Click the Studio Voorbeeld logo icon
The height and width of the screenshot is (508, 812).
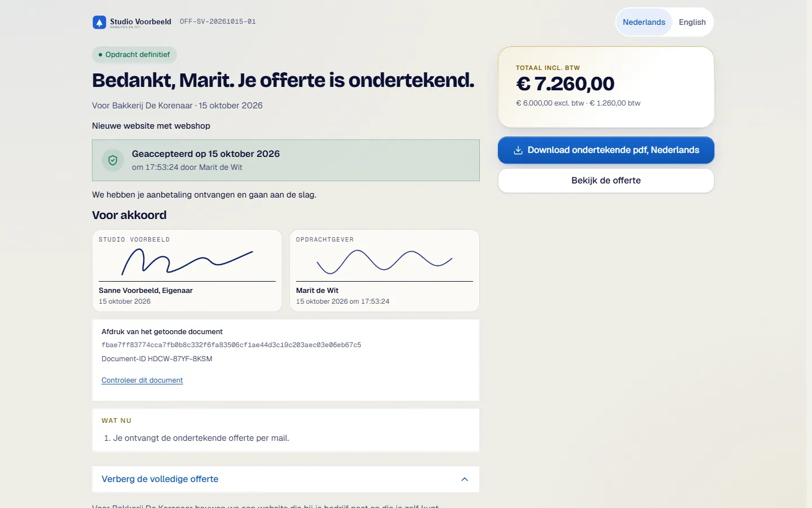tap(99, 22)
